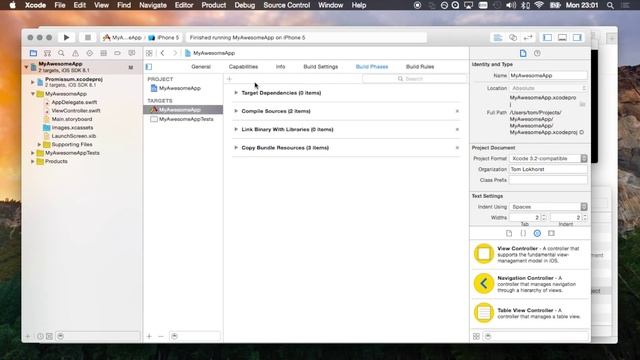Viewport: 640px width, 360px height.
Task: Toggle library grid view icon
Action: pos(476,336)
